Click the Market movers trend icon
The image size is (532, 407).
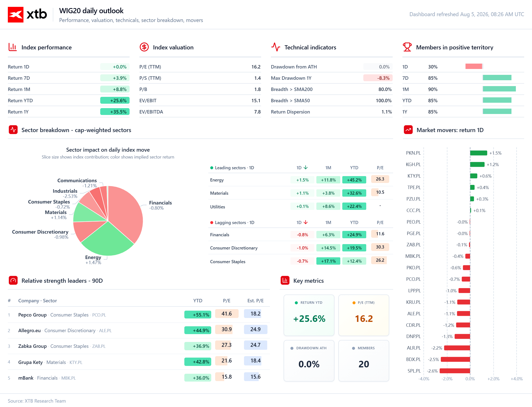[x=408, y=130]
